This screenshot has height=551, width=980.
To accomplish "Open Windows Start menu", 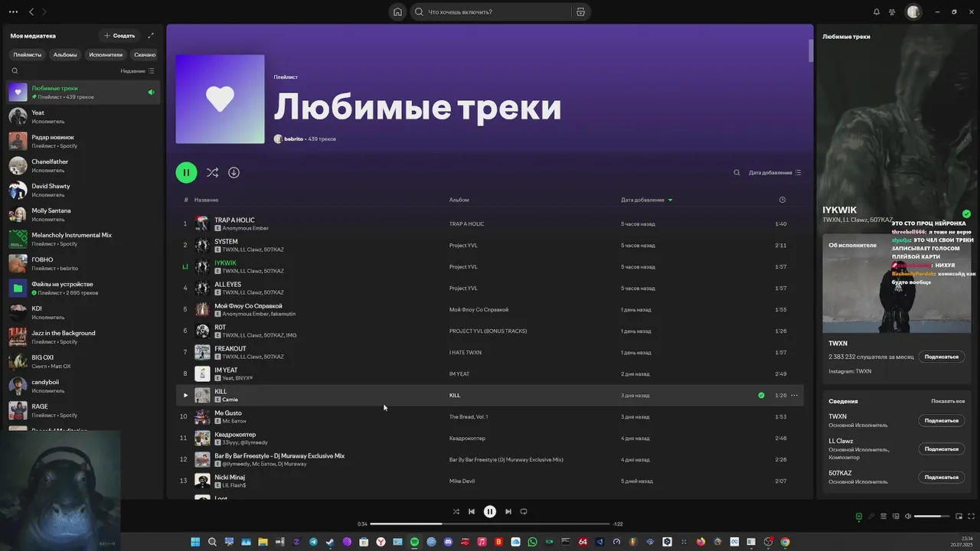I will [x=195, y=542].
